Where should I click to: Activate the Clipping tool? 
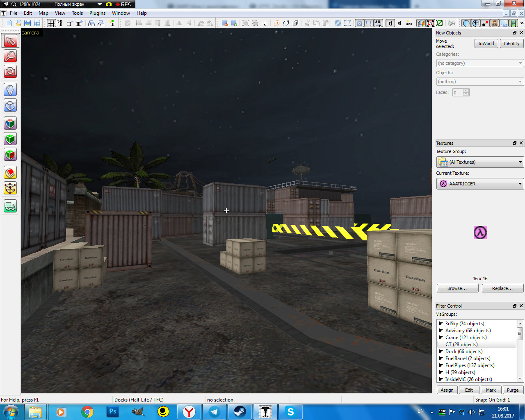pos(10,173)
